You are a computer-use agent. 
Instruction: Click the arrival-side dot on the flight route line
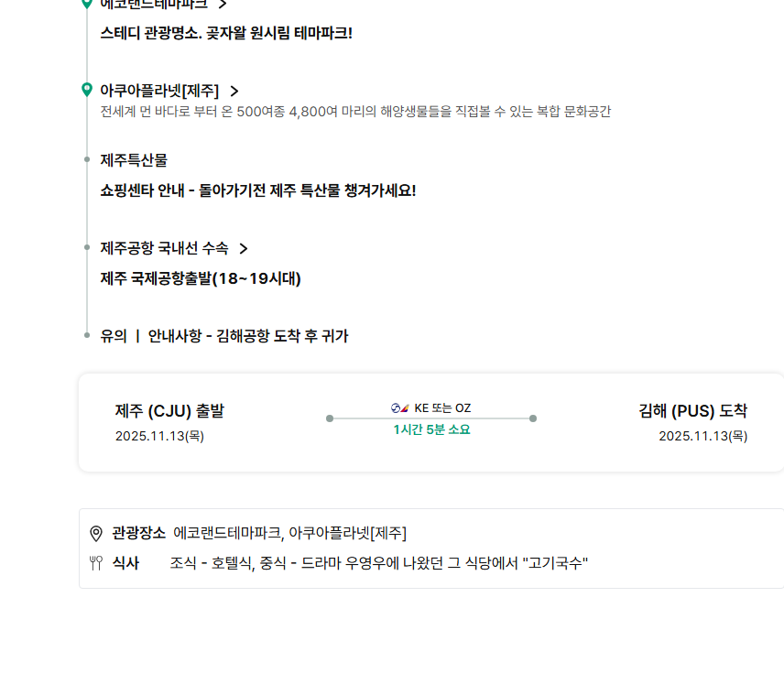tap(533, 418)
